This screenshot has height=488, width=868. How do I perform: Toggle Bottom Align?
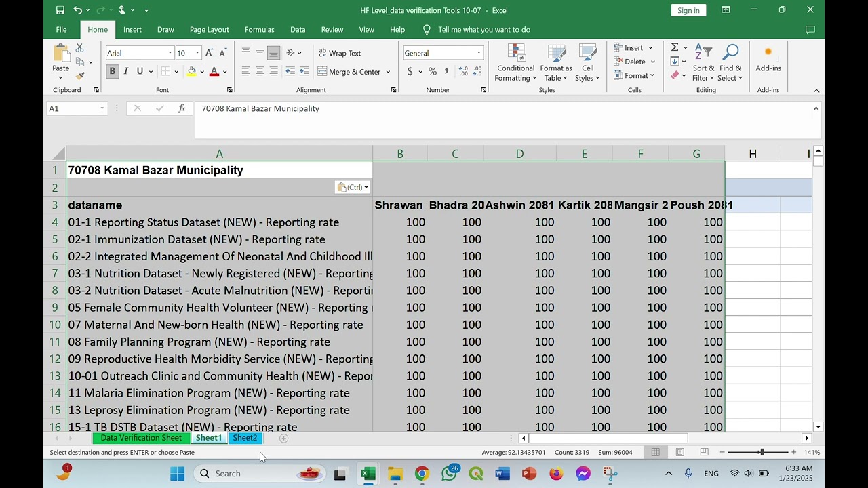274,53
